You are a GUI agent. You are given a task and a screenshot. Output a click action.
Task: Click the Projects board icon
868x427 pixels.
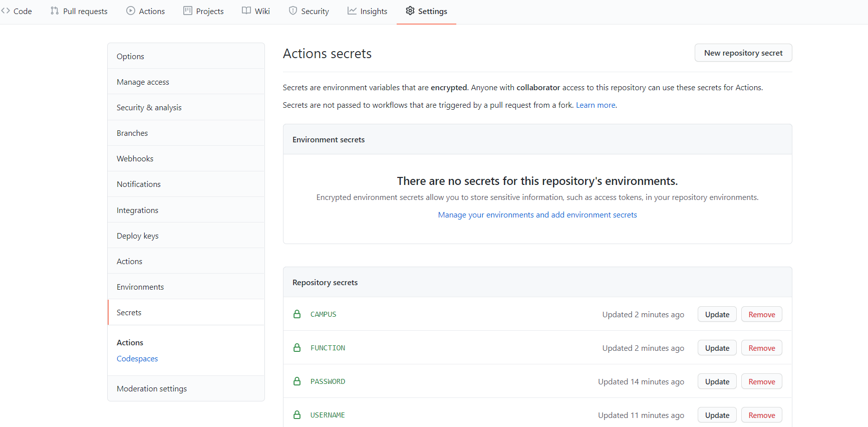point(188,11)
